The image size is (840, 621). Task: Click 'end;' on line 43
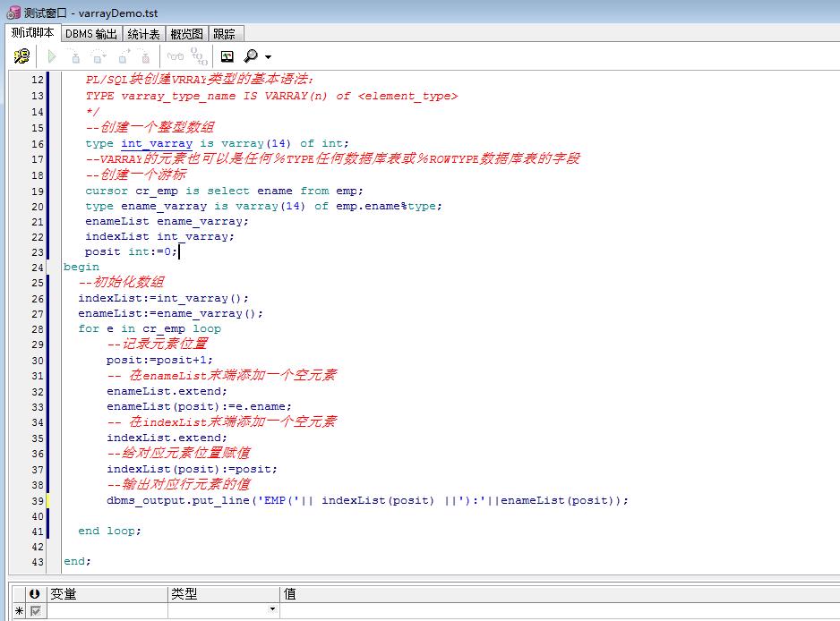point(77,561)
